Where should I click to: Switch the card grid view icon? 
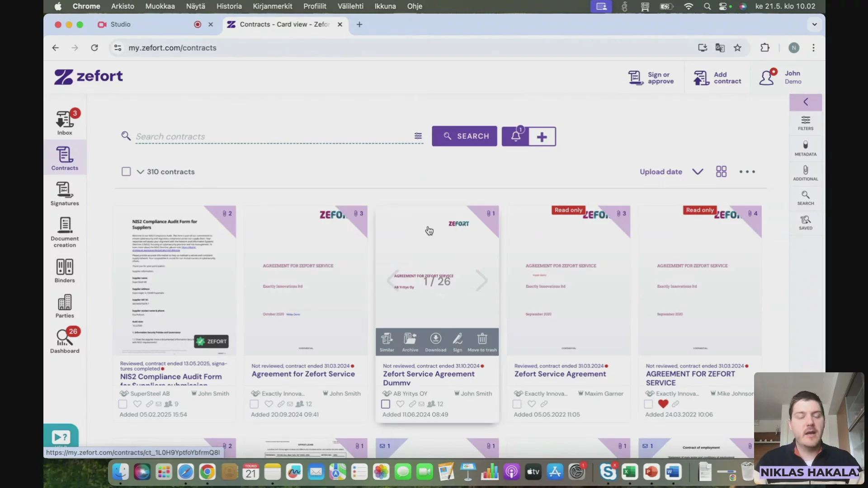722,172
